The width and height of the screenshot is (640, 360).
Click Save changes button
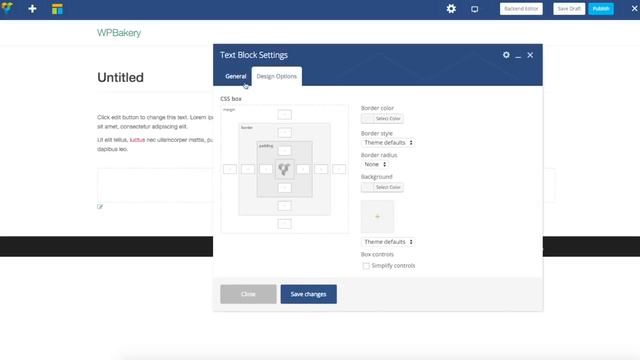pyautogui.click(x=309, y=294)
